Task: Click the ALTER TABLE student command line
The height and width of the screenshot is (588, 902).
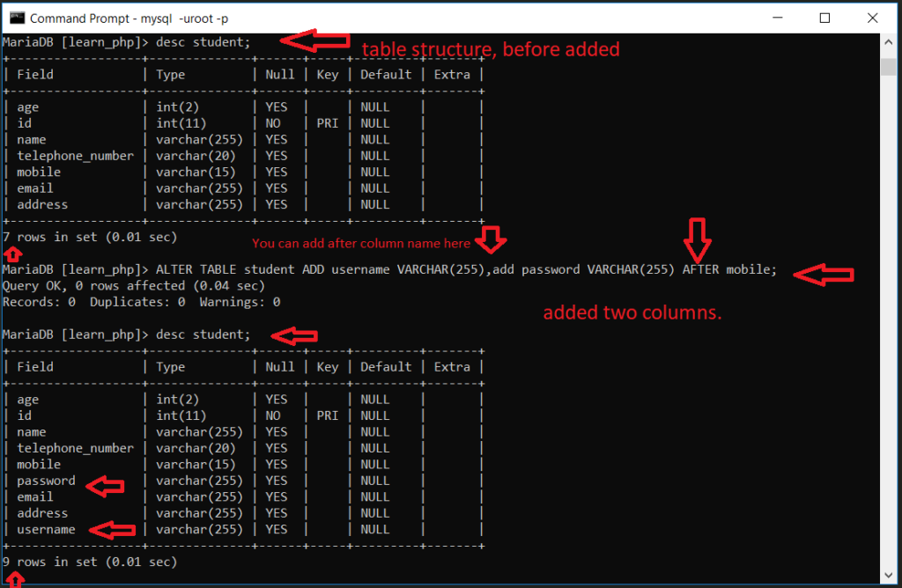Action: [389, 269]
